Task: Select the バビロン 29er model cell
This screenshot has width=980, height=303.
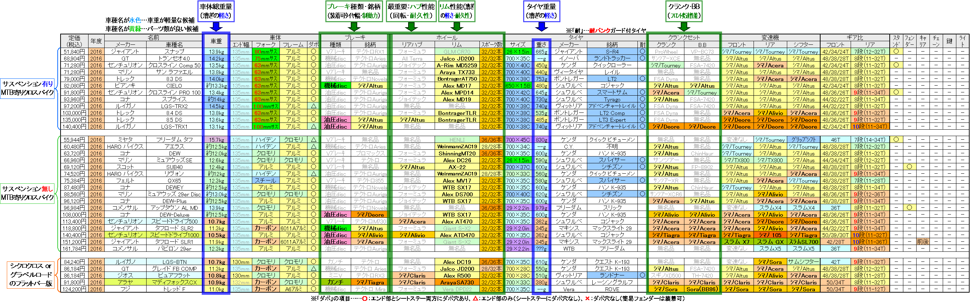Action: coord(174,249)
